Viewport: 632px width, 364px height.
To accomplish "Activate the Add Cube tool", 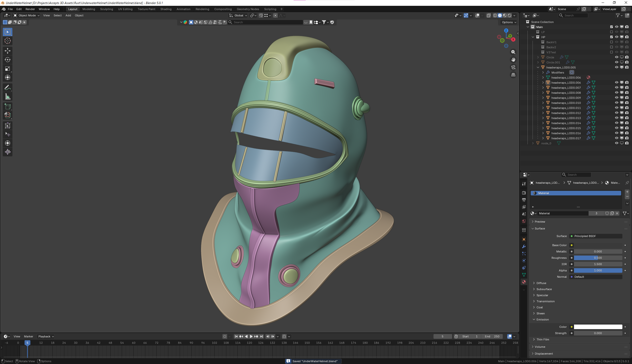I will [x=8, y=106].
